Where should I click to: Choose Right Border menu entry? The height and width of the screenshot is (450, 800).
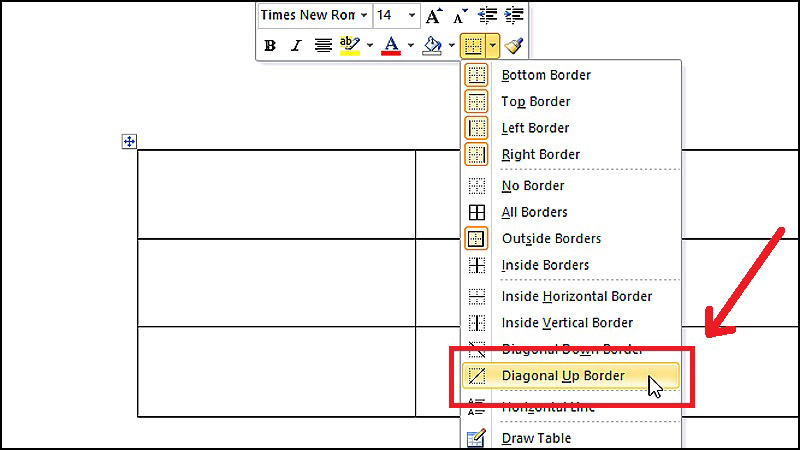[571, 155]
